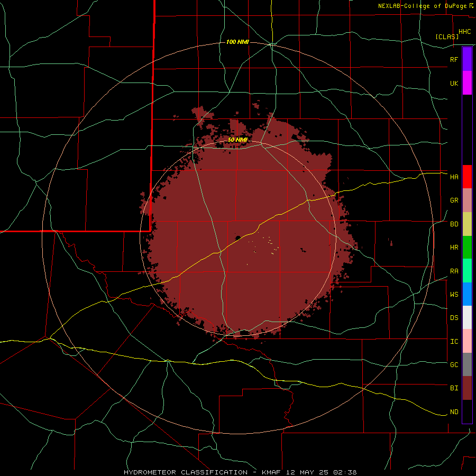Click the UK legend label
476x476 pixels.
[x=454, y=83]
